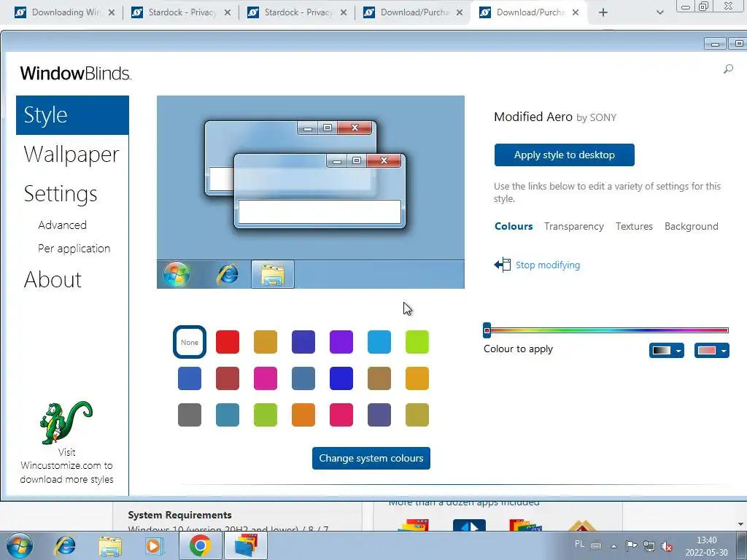Click the browser page scrollbar down arrow

(741, 525)
